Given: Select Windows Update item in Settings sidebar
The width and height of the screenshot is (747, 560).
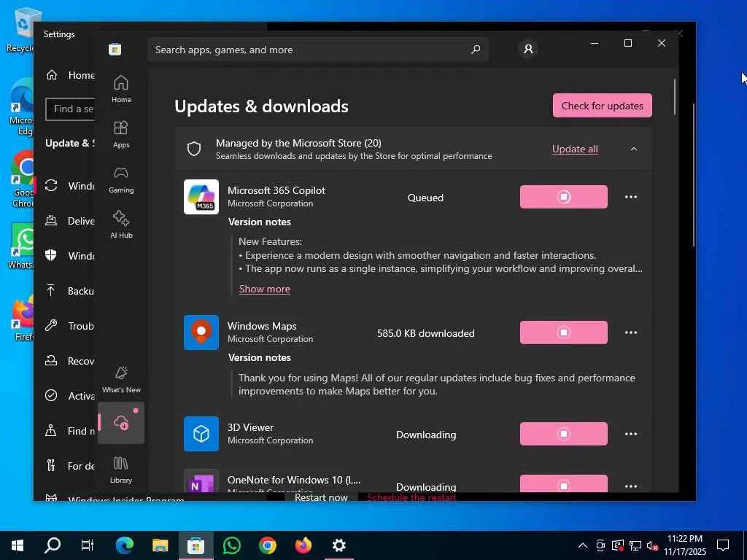Looking at the screenshot, I should [69, 186].
